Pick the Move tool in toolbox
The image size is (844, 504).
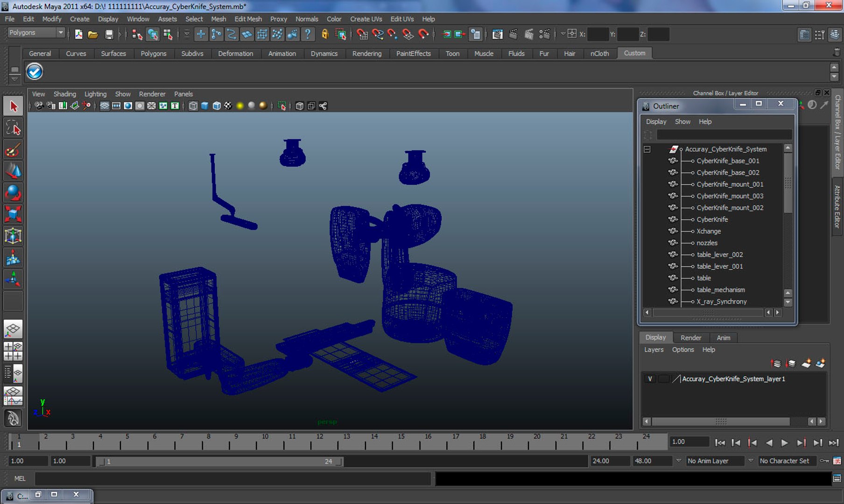click(x=13, y=171)
